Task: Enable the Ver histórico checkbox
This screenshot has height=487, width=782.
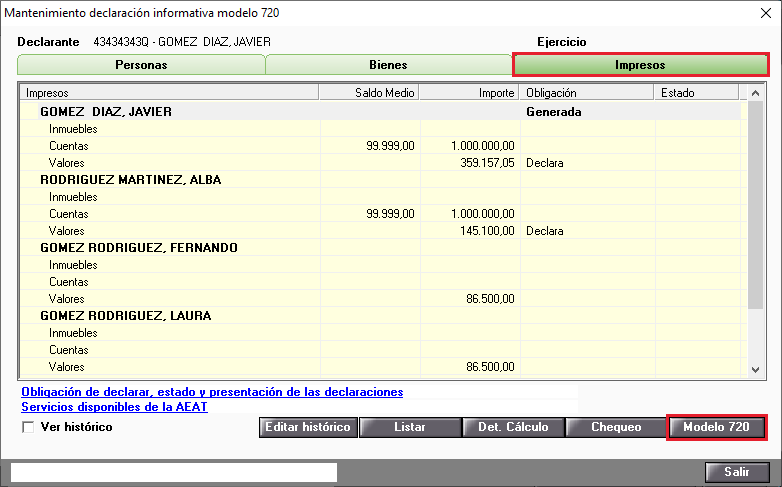Action: click(28, 427)
